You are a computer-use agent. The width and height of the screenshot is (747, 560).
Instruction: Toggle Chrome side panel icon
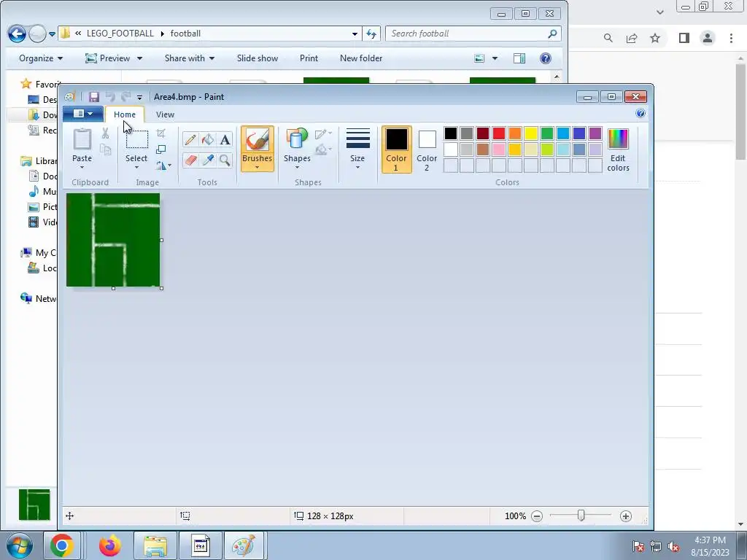[x=684, y=38]
